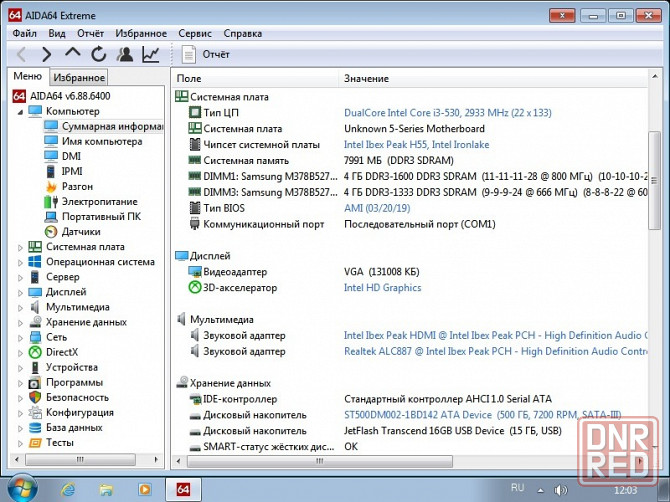Viewport: 670px width, 502px height.
Task: Go up one level with Up arrow
Action: pos(73,53)
